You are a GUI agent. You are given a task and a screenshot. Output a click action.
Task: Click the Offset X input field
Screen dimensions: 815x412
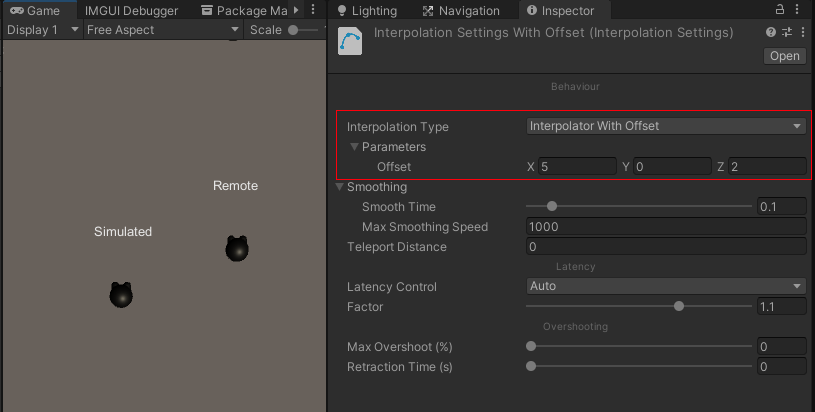pyautogui.click(x=577, y=166)
